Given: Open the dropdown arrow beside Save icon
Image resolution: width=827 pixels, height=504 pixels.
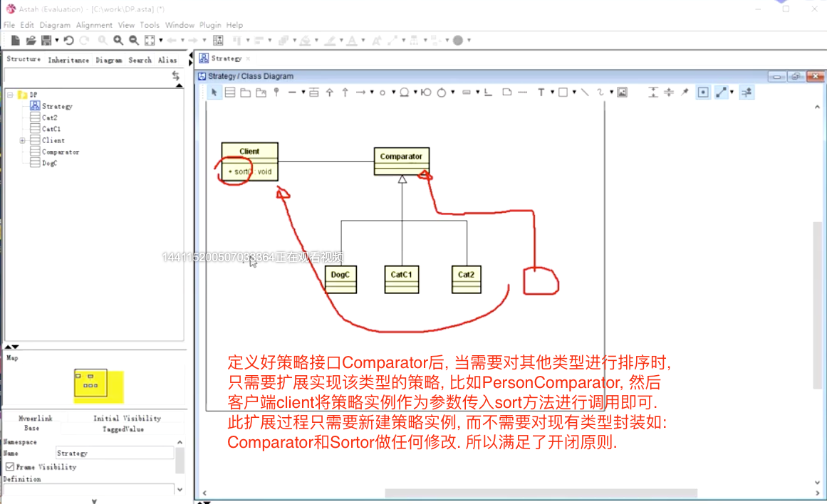Looking at the screenshot, I should (57, 41).
